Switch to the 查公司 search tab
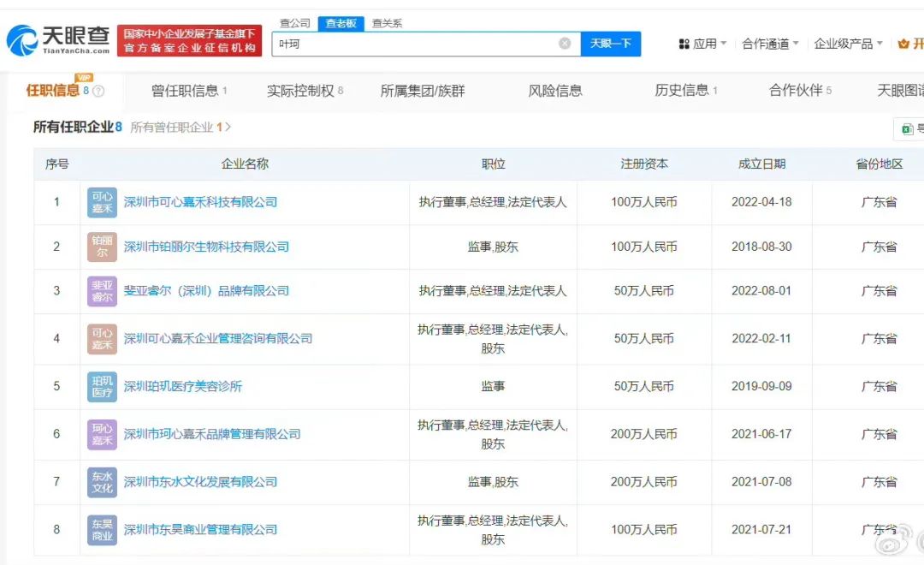Screen dimensions: 924x565 click(x=295, y=23)
